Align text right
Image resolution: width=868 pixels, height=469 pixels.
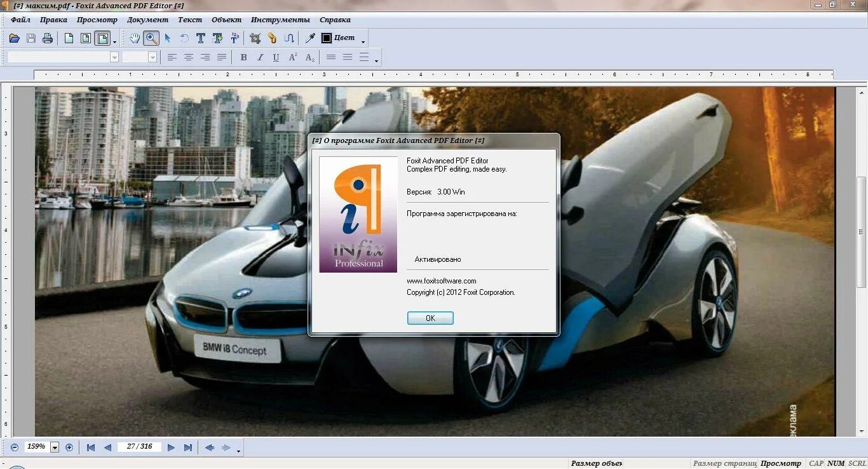tap(205, 57)
